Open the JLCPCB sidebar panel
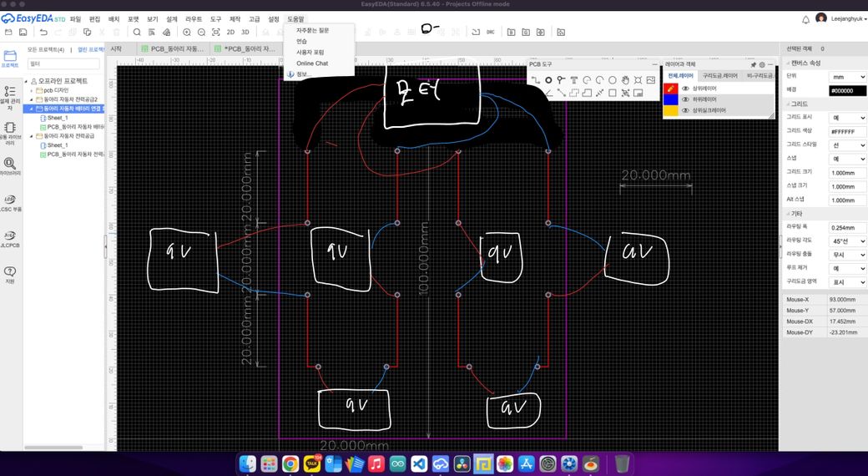This screenshot has width=868, height=476. click(10, 238)
